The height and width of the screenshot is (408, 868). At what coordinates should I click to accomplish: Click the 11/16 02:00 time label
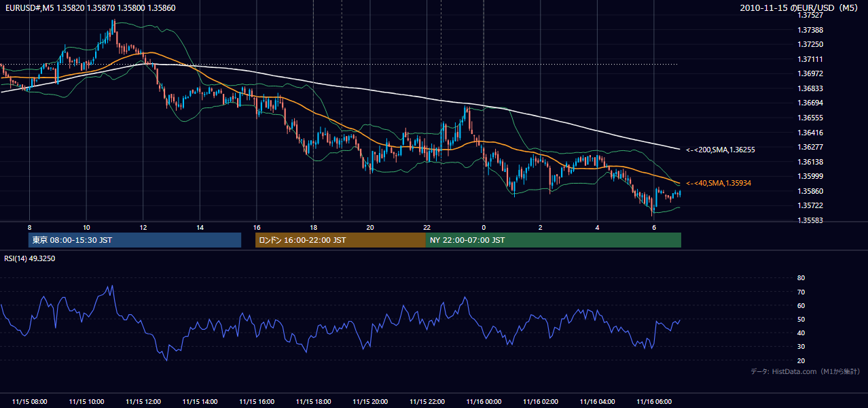tap(541, 402)
